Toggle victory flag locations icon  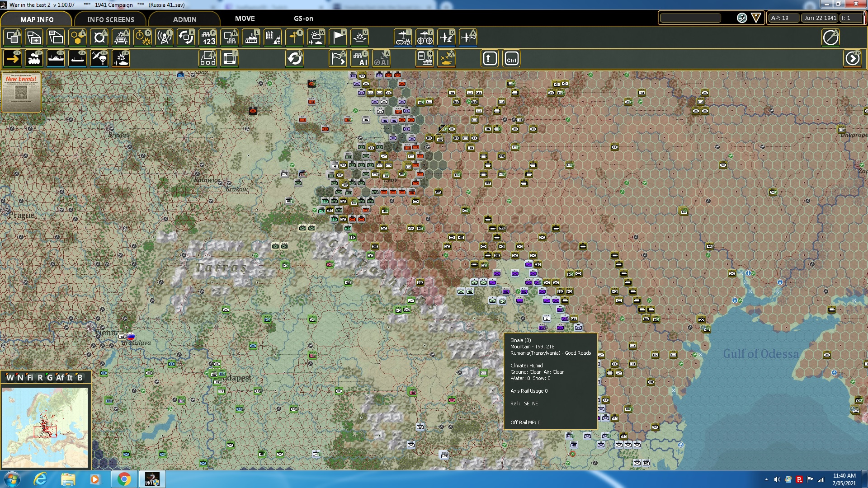coord(338,38)
